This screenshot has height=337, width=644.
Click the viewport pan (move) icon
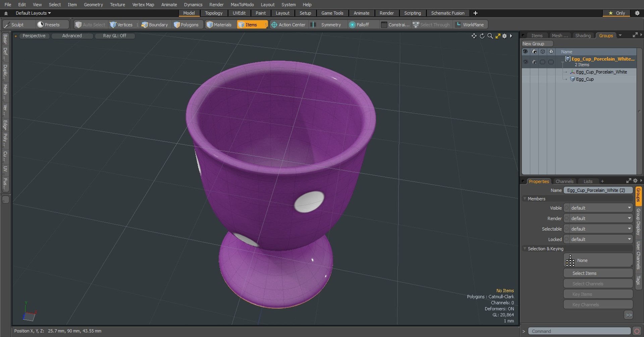pyautogui.click(x=474, y=36)
